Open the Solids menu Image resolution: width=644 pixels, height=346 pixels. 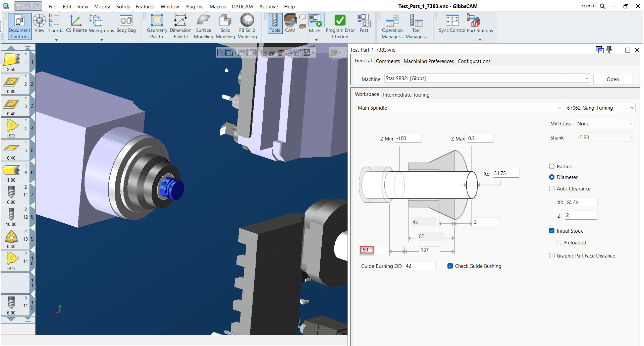pyautogui.click(x=123, y=6)
